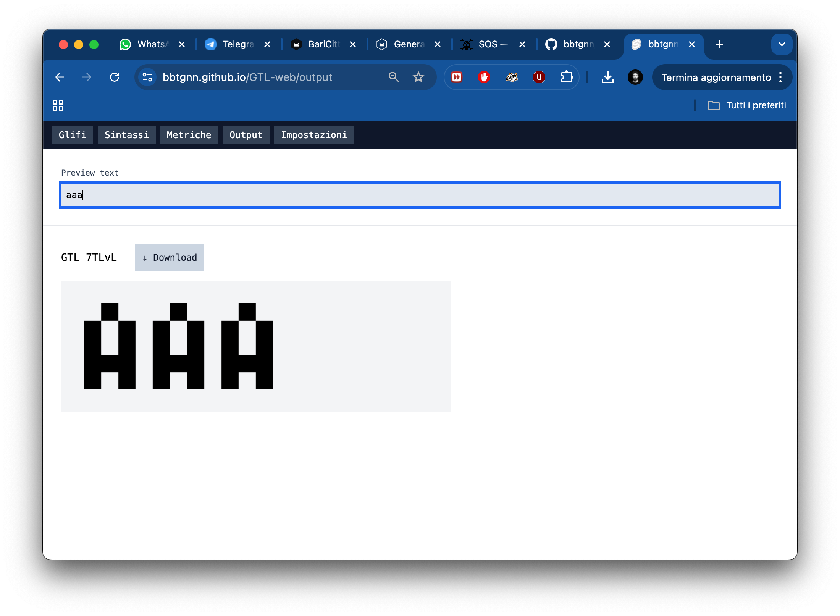Open the Impostazioni page

314,135
